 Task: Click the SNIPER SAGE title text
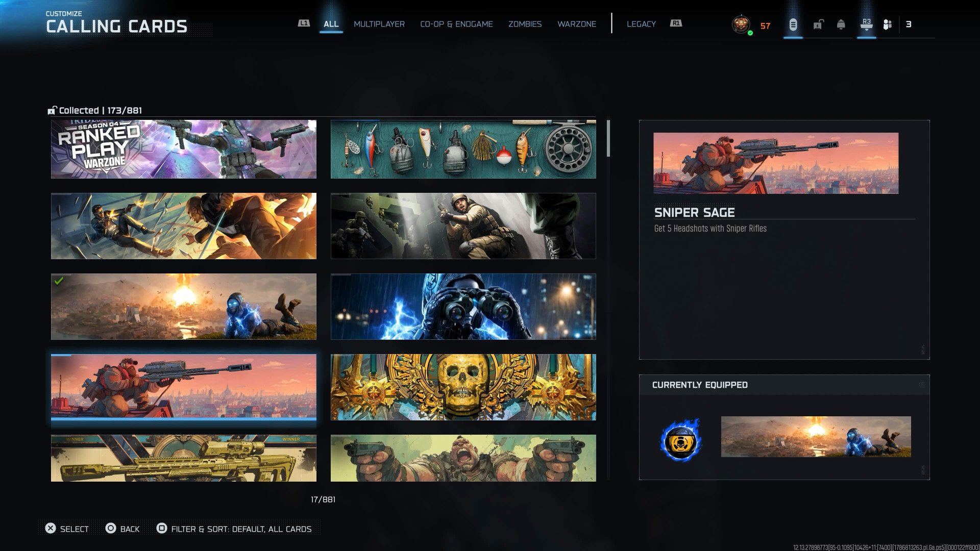click(695, 212)
